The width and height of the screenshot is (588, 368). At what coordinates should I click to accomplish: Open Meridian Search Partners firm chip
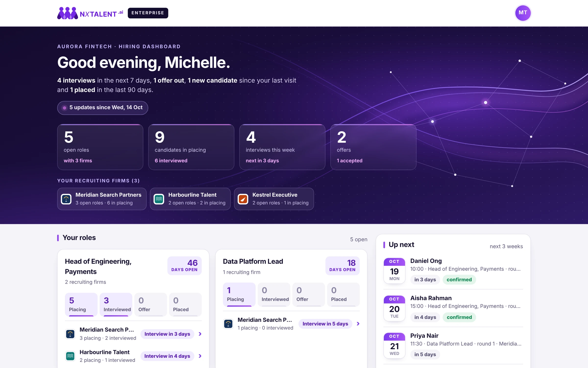(x=102, y=199)
